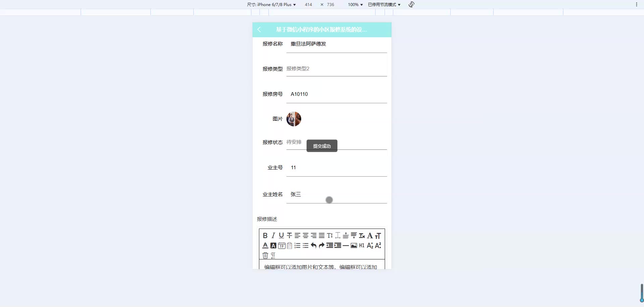Go back using the header arrow
This screenshot has width=644, height=307.
click(x=259, y=29)
